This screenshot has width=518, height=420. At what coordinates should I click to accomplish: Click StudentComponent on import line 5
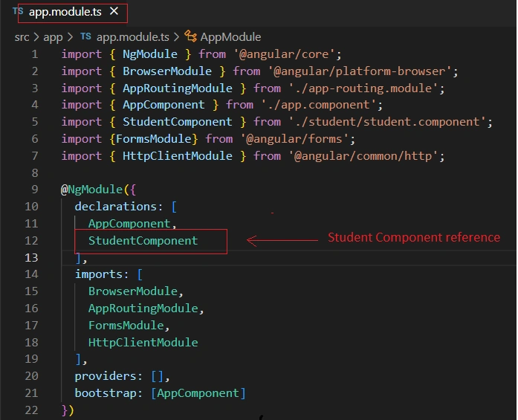pyautogui.click(x=178, y=122)
